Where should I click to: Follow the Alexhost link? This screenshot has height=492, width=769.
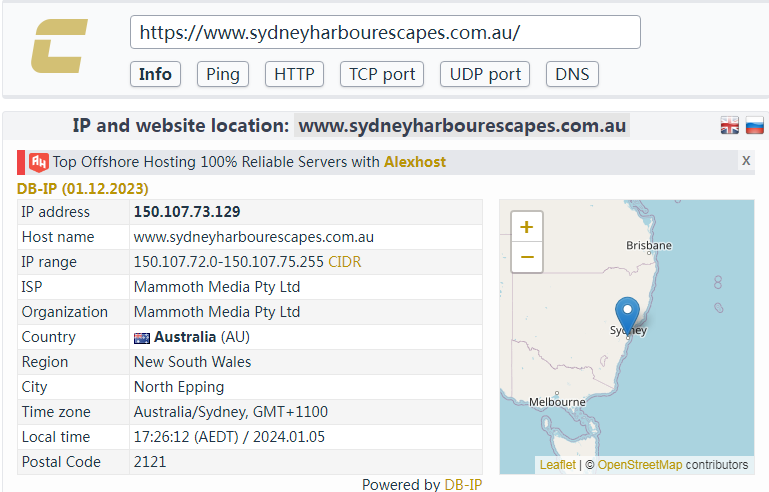click(x=415, y=162)
